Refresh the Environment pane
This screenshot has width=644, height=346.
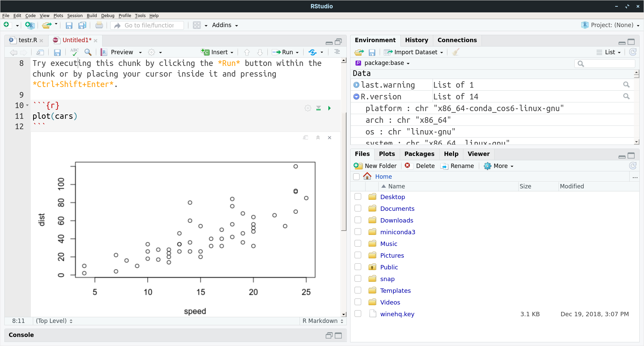pyautogui.click(x=633, y=52)
